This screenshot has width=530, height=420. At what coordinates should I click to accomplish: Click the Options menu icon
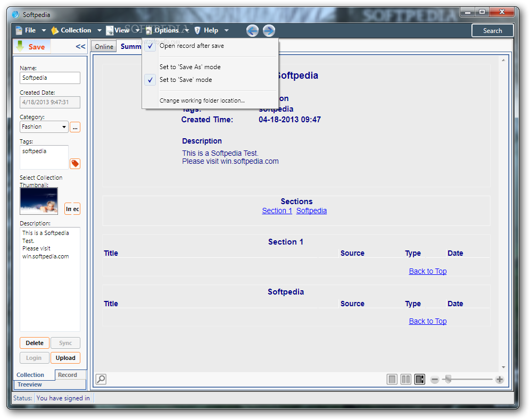148,31
